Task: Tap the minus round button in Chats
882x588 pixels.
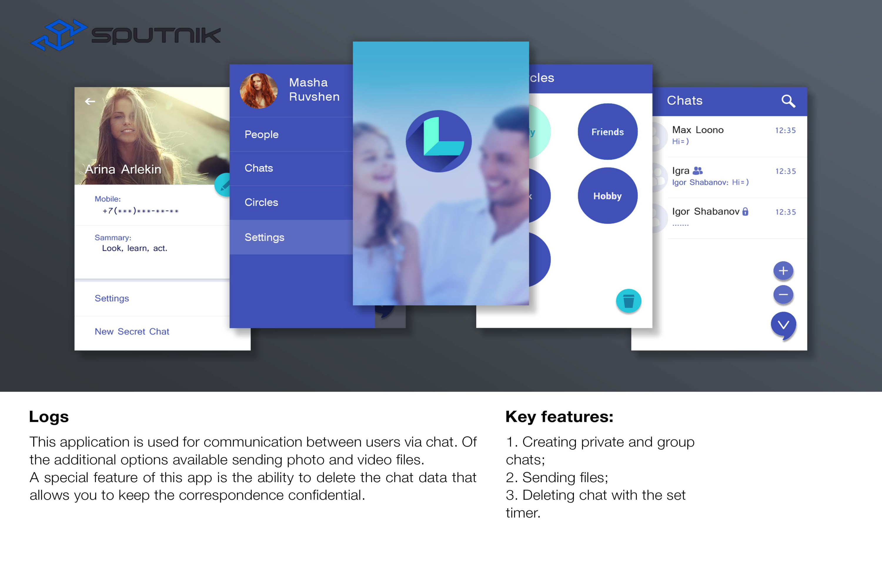Action: tap(783, 294)
